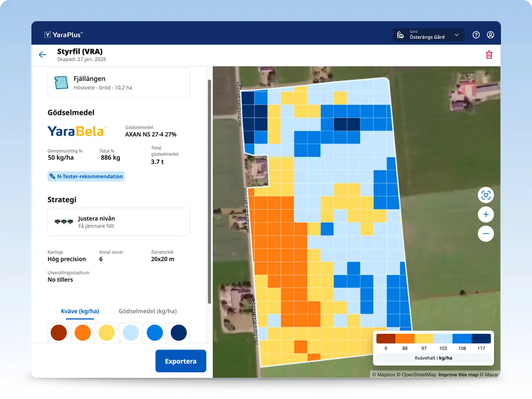Open the Justera nivån strategy selector
532x399 pixels.
coord(118,222)
